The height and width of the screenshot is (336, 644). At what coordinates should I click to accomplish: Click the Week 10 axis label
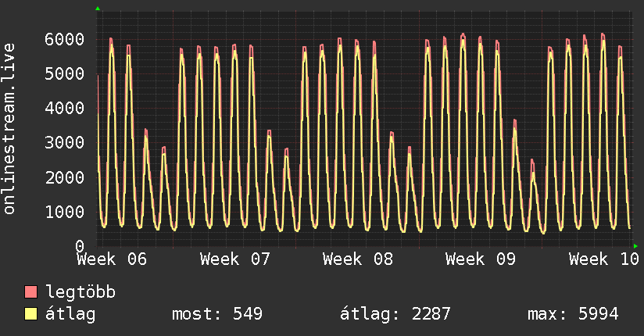pos(603,259)
